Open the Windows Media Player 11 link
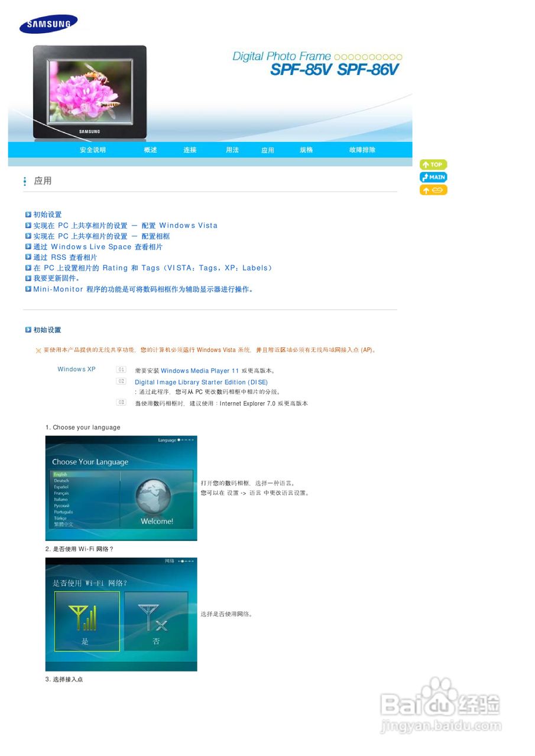This screenshot has width=535, height=756. click(x=199, y=370)
